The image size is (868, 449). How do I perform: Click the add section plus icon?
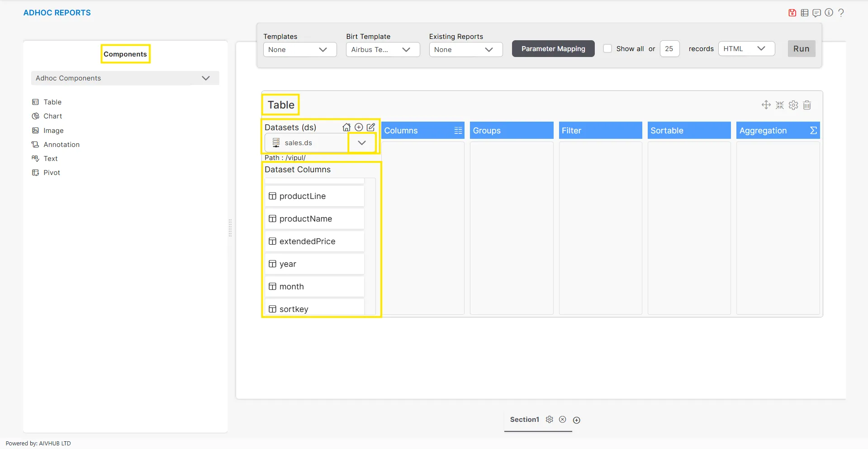576,420
